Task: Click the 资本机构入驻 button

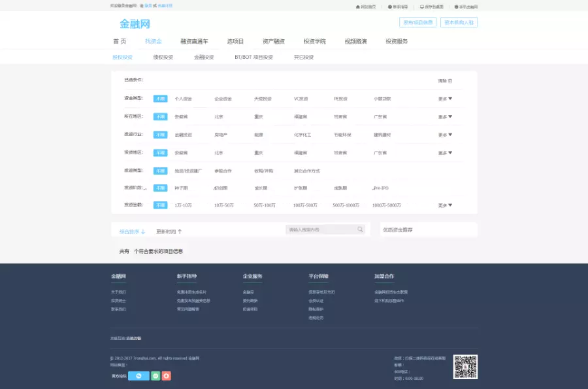Action: [x=460, y=22]
